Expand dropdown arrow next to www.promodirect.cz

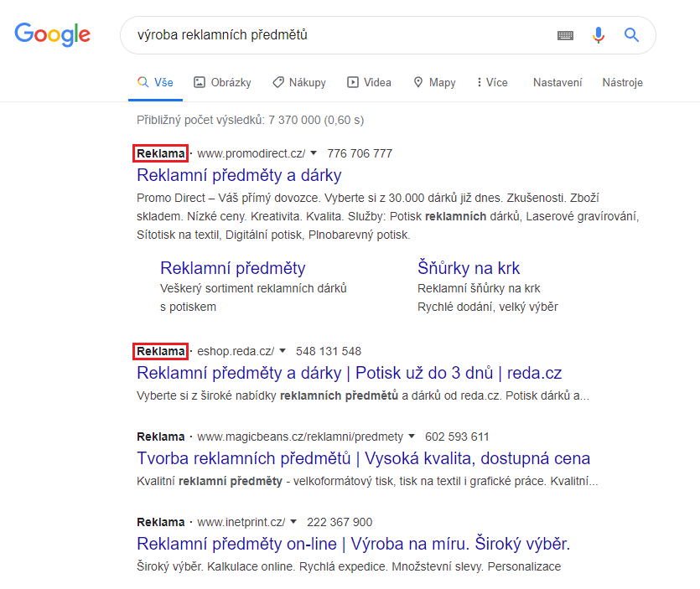314,153
